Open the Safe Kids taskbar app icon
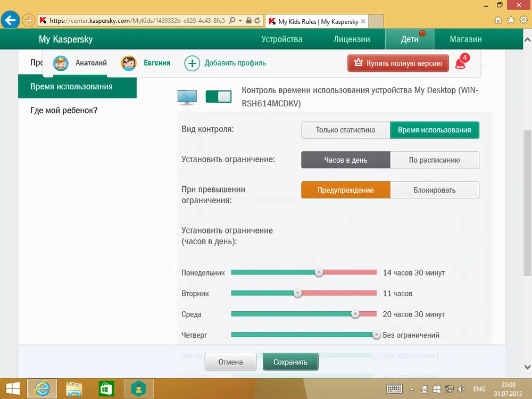This screenshot has height=399, width=532. pyautogui.click(x=138, y=389)
